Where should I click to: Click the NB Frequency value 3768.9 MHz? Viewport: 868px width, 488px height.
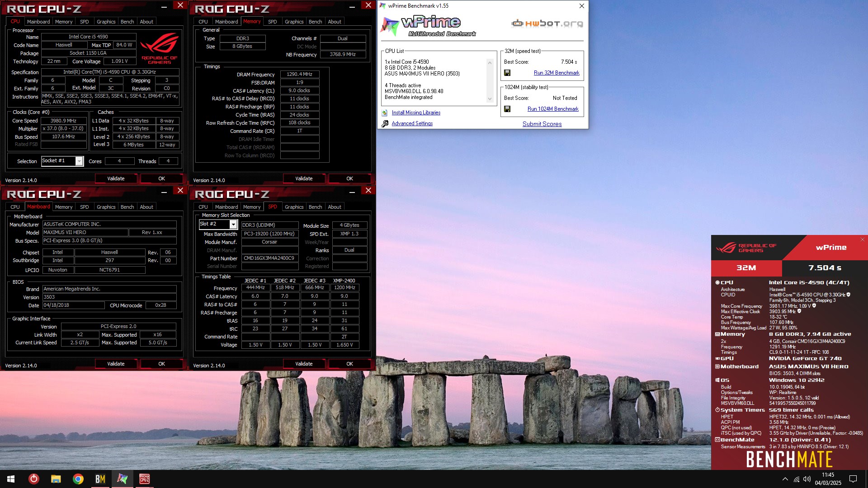pos(343,54)
